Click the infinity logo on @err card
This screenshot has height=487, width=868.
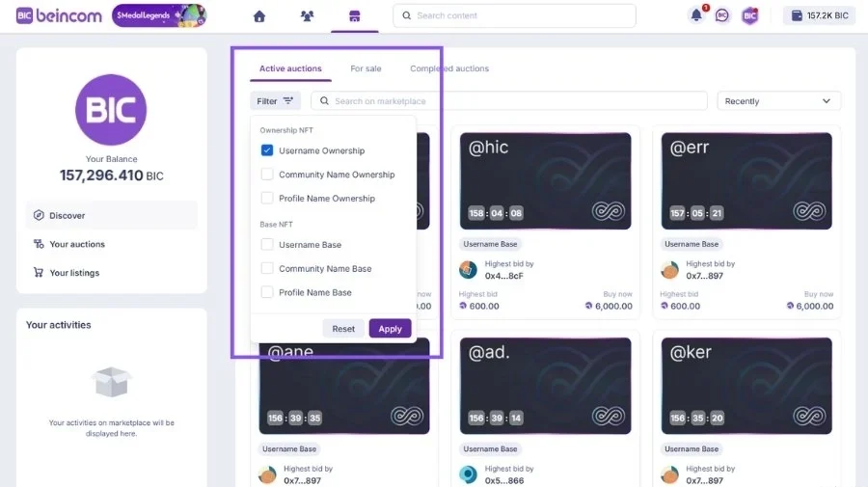[809, 211]
